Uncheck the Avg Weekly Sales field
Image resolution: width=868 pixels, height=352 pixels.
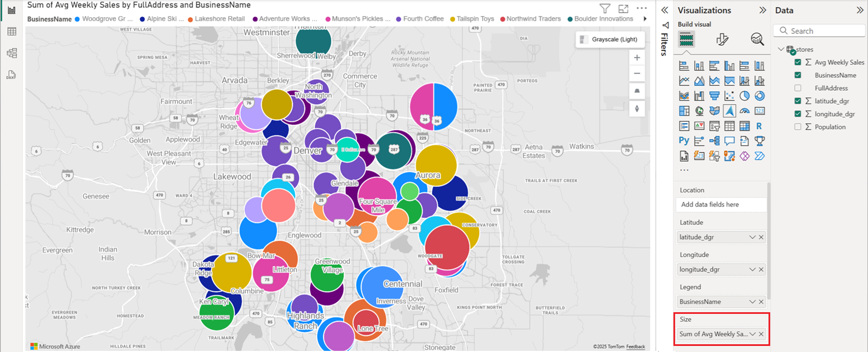pos(797,62)
